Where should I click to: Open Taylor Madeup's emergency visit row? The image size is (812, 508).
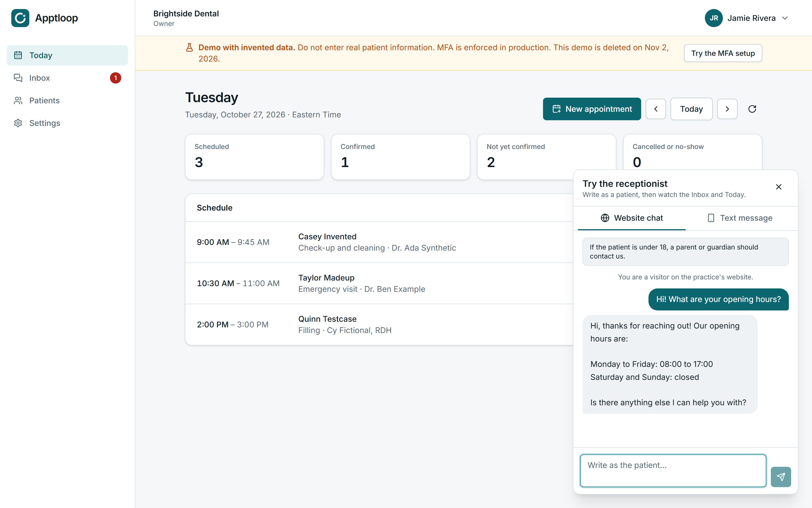(x=379, y=284)
